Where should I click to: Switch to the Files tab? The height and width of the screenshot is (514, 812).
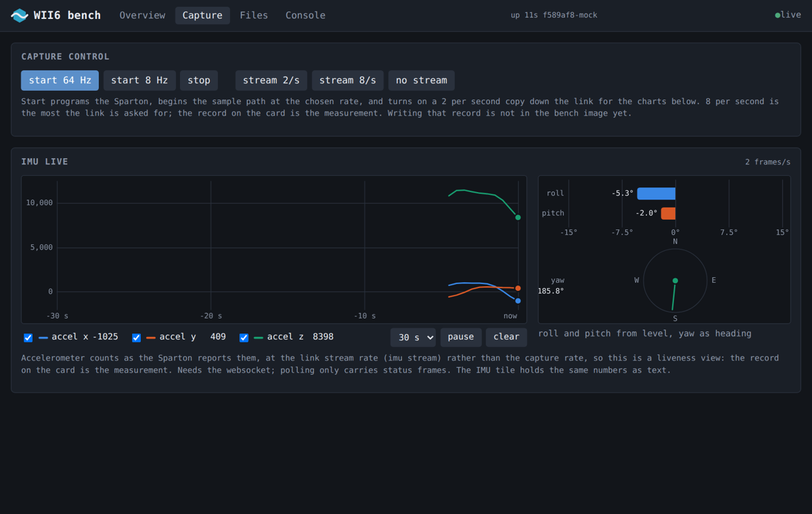point(254,15)
